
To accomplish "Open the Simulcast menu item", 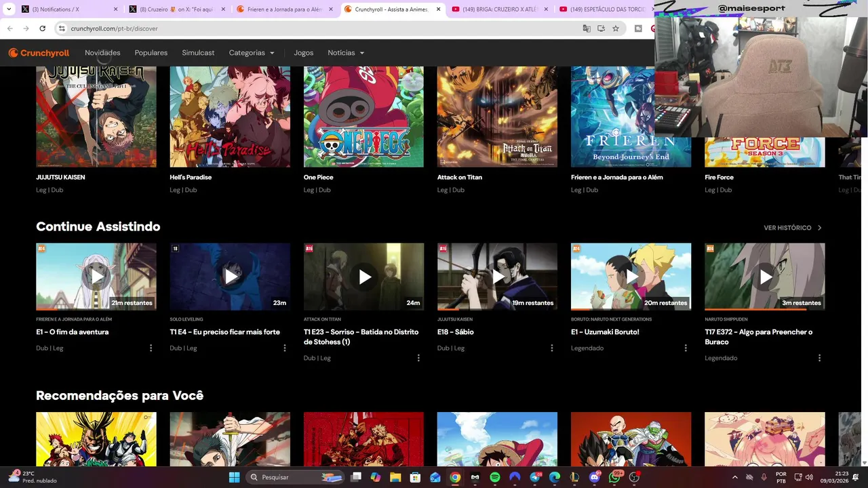I will click(198, 53).
